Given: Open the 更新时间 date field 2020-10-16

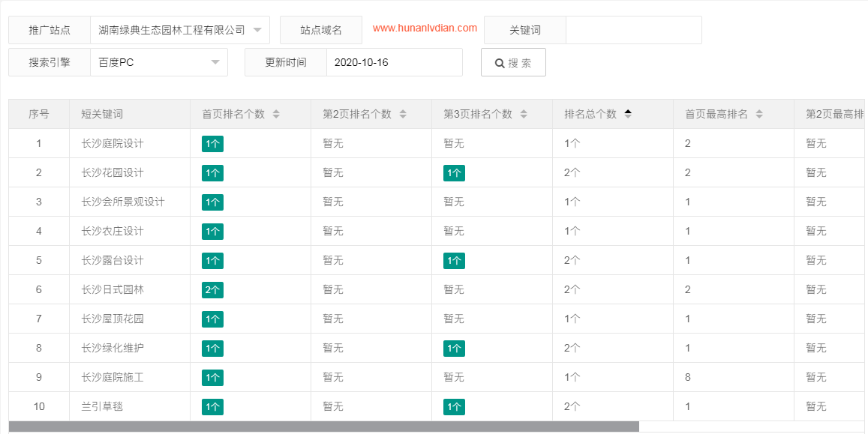Looking at the screenshot, I should (394, 62).
